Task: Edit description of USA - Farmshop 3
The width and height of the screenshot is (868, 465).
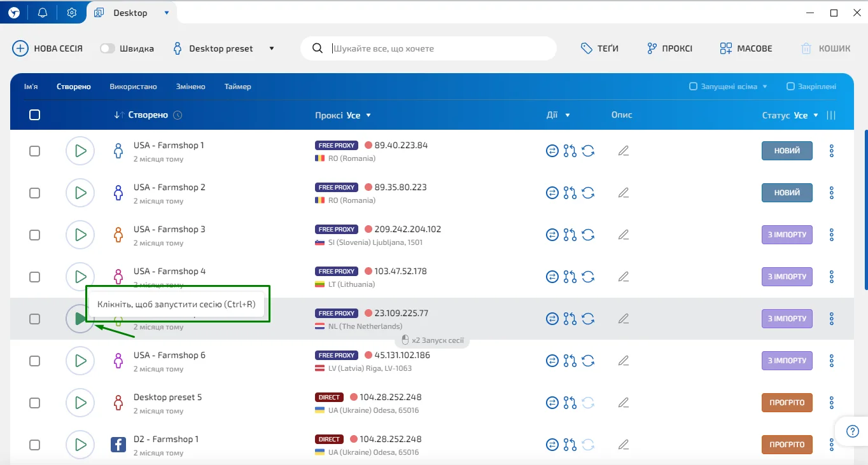Action: (x=624, y=235)
